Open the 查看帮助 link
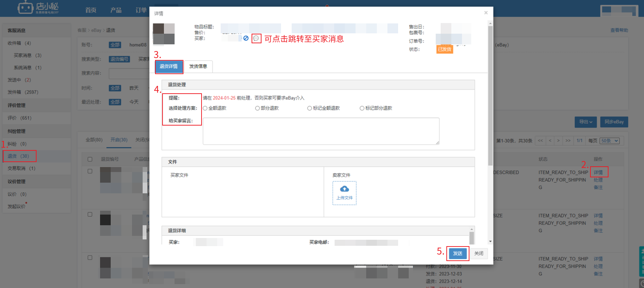Image resolution: width=644 pixels, height=288 pixels. [619, 30]
